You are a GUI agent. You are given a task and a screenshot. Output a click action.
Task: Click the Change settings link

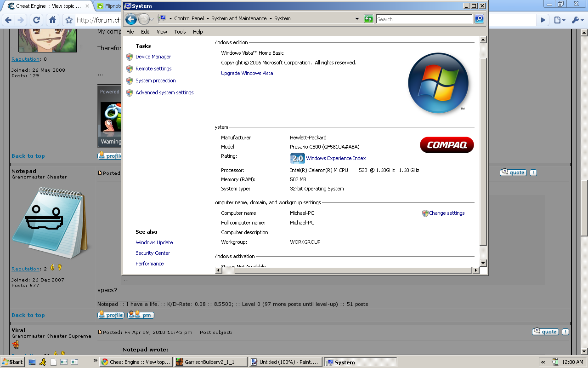pos(446,213)
